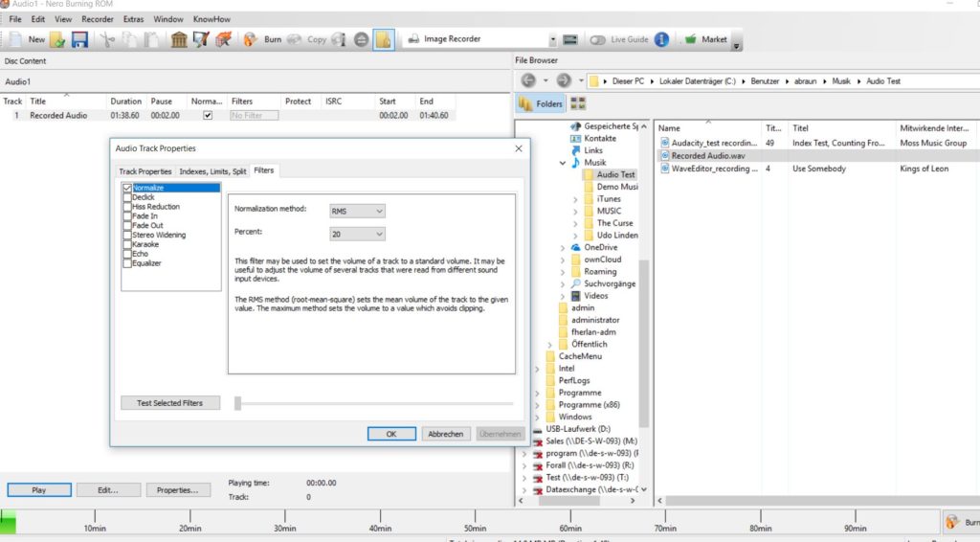Open the File menu
Image resolution: width=980 pixels, height=542 pixels.
15,19
